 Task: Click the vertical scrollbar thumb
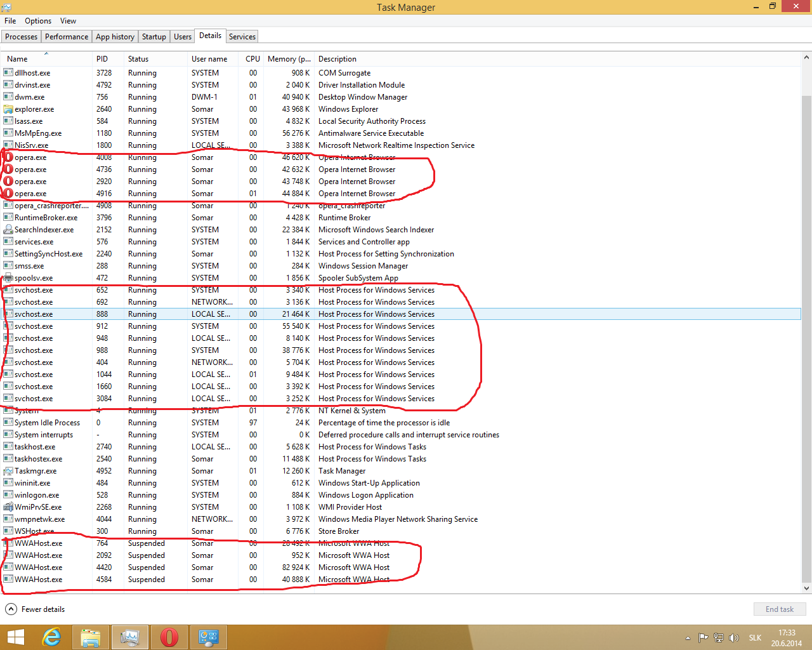tap(806, 339)
